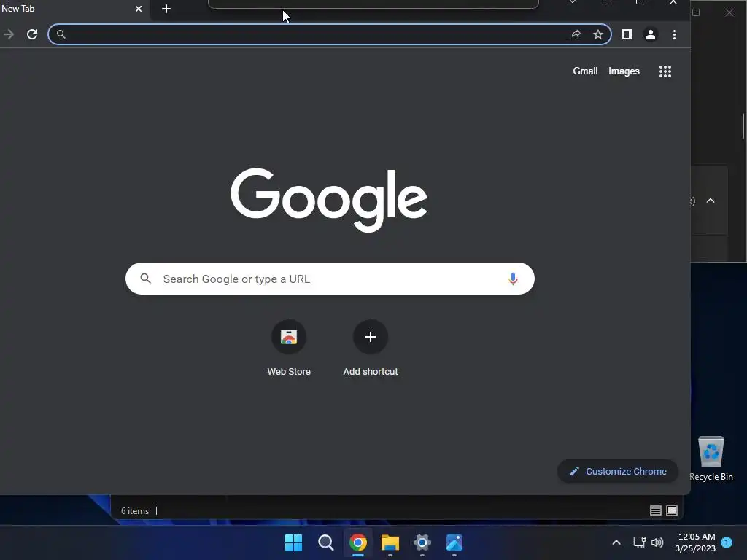Open File Explorer from taskbar
Viewport: 747px width, 560px height.
pyautogui.click(x=390, y=542)
